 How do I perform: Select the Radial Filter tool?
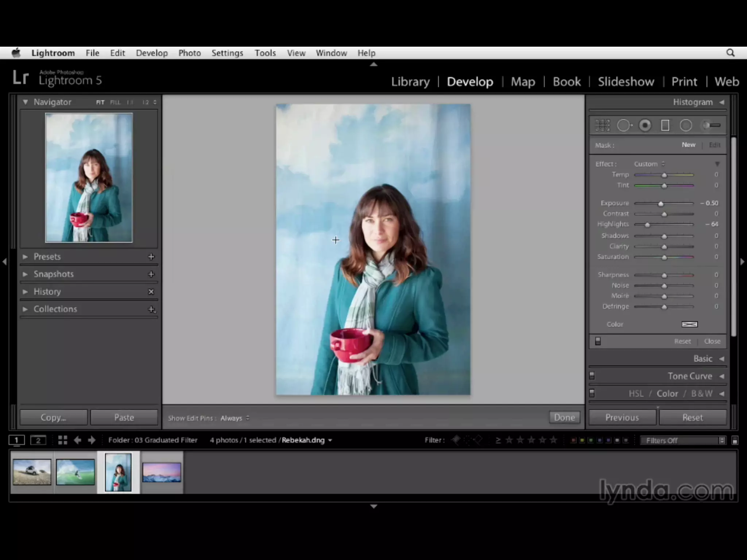click(686, 125)
